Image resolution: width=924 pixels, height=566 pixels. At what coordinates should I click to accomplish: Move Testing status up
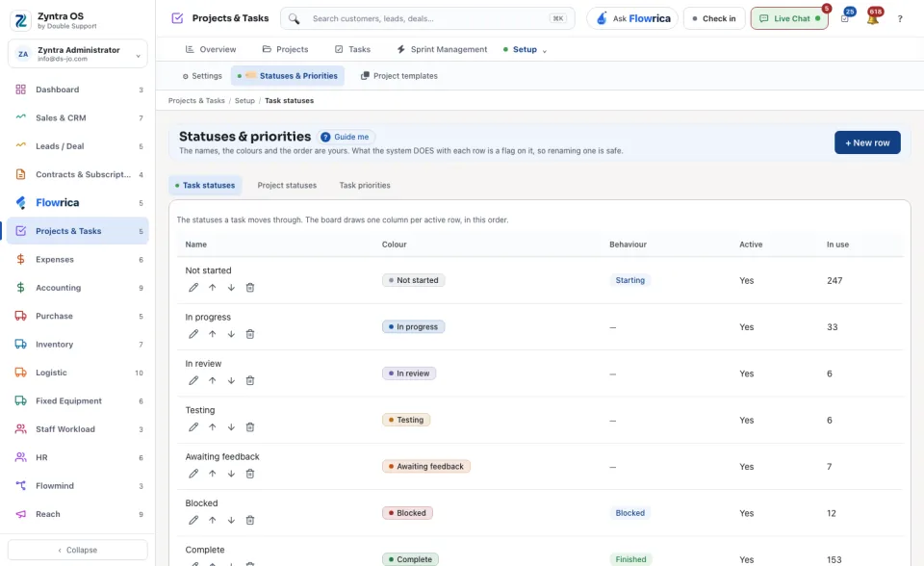click(212, 427)
